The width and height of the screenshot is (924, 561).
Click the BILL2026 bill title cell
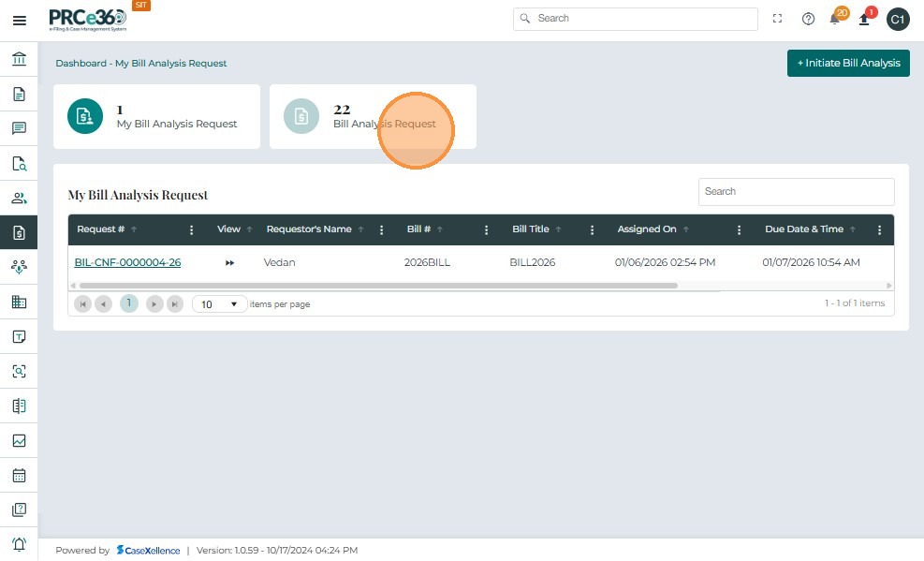click(x=533, y=263)
